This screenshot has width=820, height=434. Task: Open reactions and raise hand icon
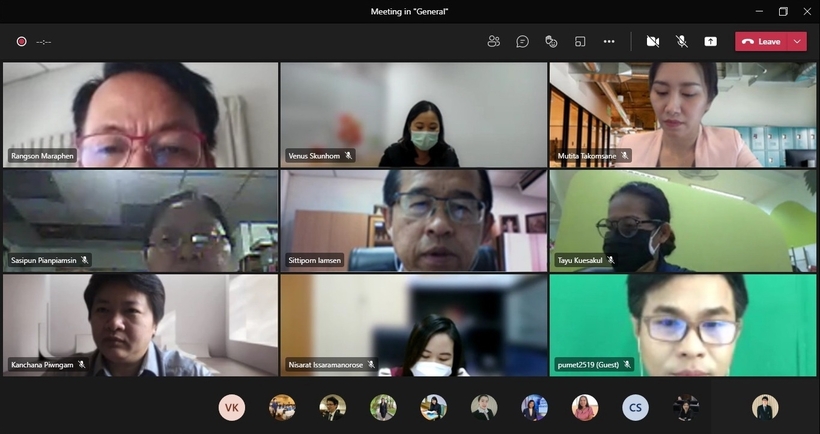click(x=551, y=41)
